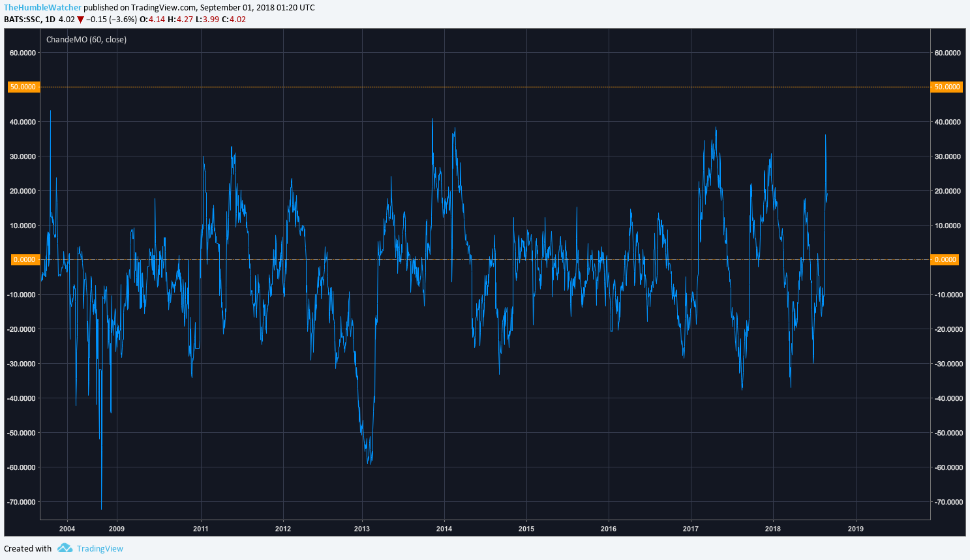The width and height of the screenshot is (970, 560).
Task: Select the 2012 time axis label
Action: pos(283,529)
